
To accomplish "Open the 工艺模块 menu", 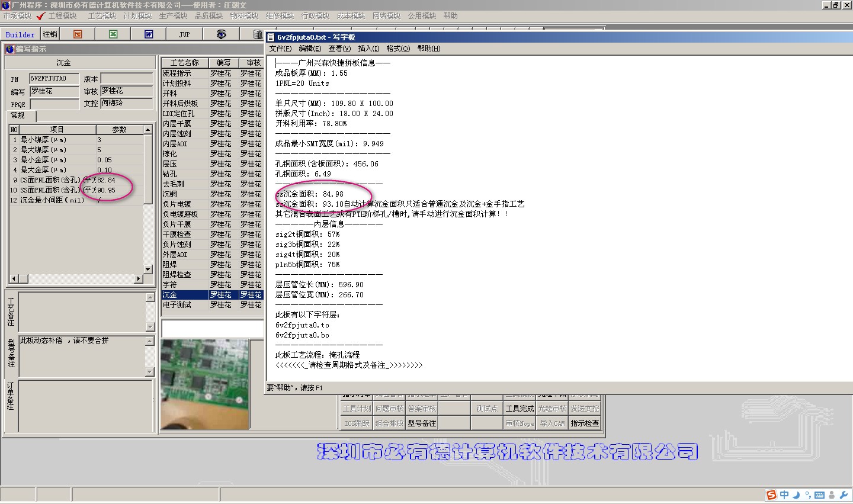I will (102, 16).
